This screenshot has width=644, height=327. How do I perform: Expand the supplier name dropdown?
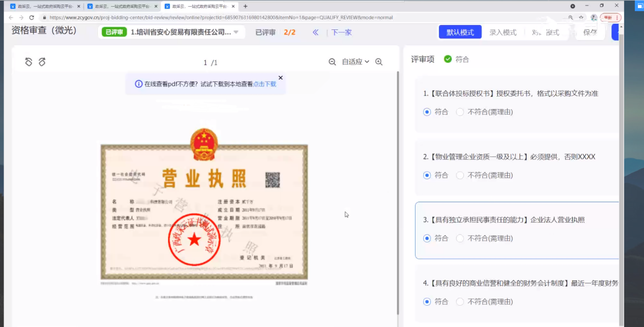pyautogui.click(x=236, y=32)
